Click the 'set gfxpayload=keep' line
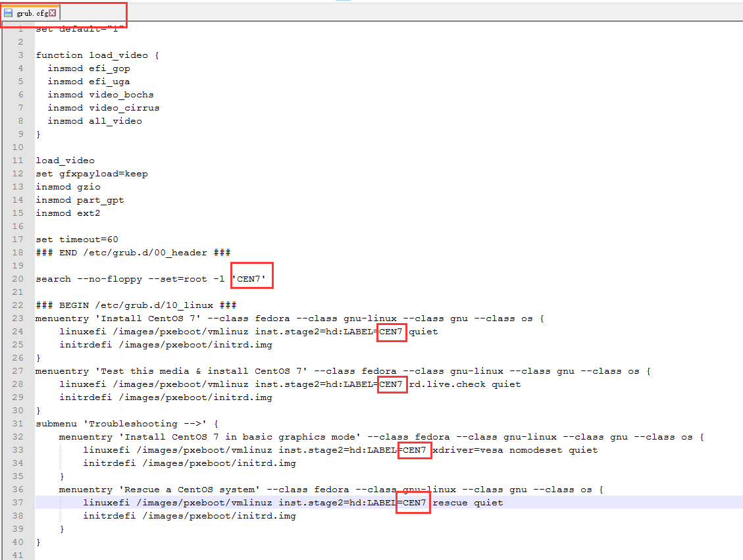 coord(91,174)
